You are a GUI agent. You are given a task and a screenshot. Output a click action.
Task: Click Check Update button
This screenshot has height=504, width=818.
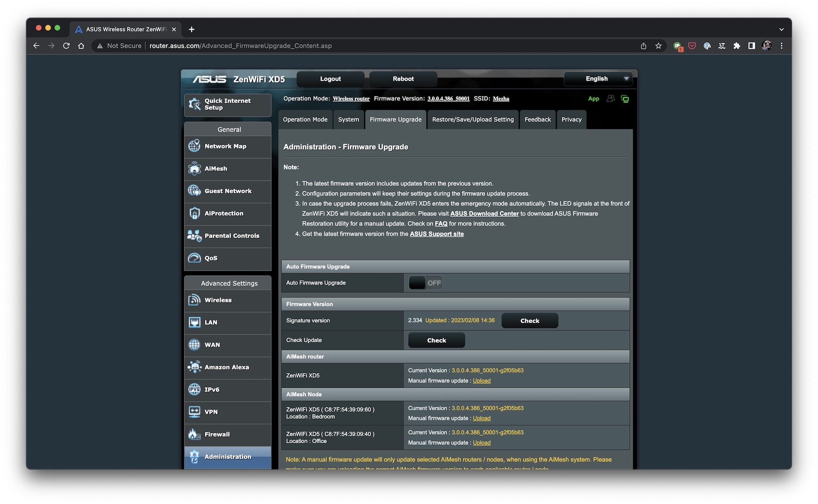pos(437,340)
